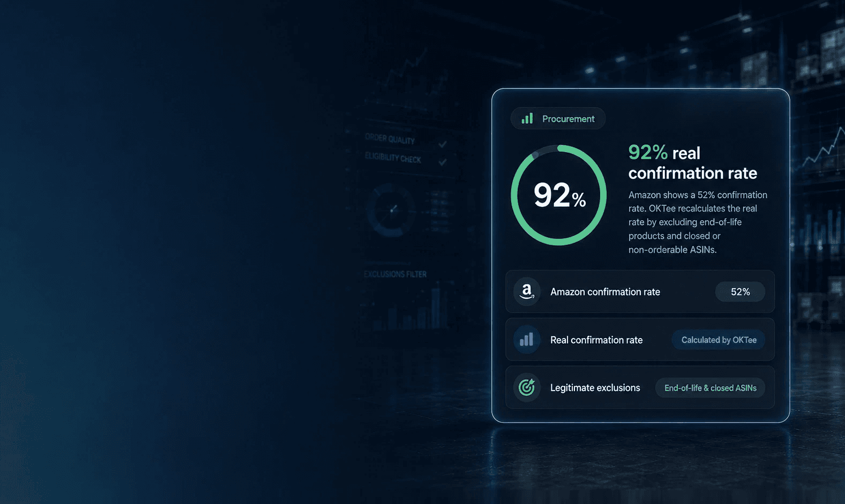Viewport: 845px width, 504px height.
Task: Click the 52% value pill
Action: tap(740, 292)
